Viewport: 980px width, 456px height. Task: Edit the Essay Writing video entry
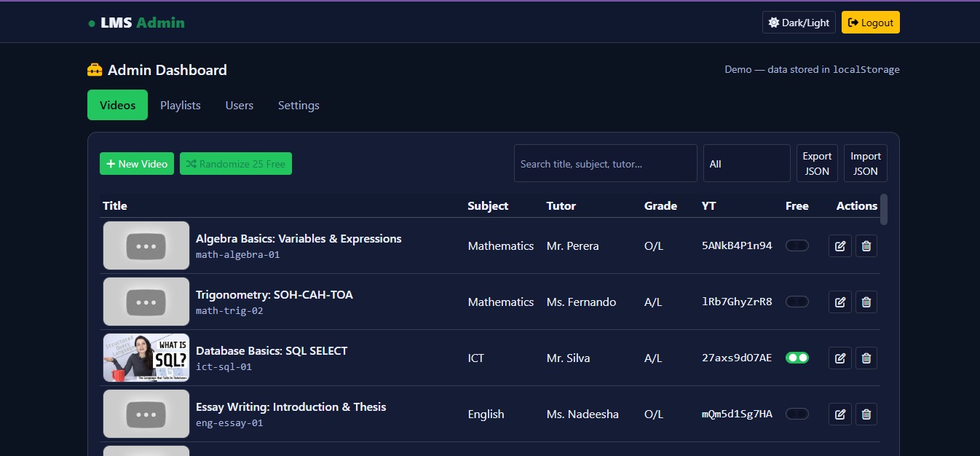pyautogui.click(x=839, y=414)
